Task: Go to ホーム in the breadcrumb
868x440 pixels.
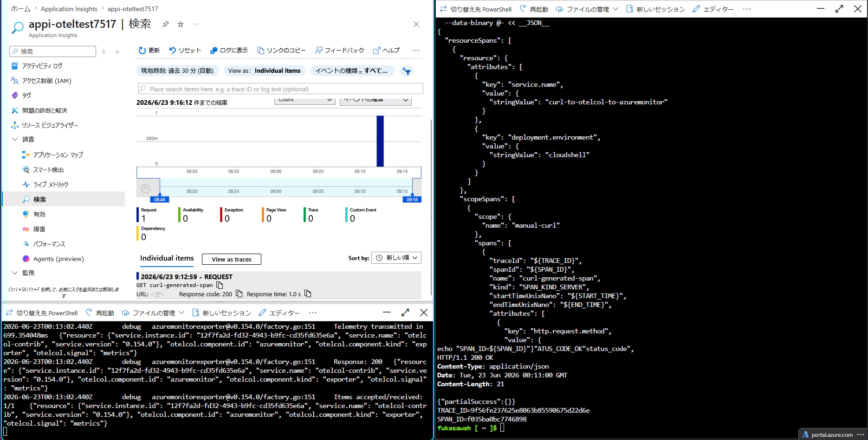Action: click(20, 9)
